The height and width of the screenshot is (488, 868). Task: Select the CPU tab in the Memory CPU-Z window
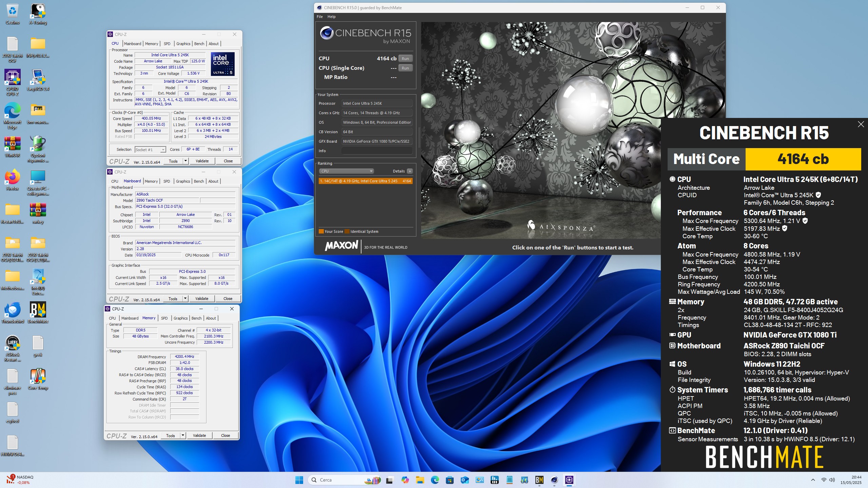112,318
